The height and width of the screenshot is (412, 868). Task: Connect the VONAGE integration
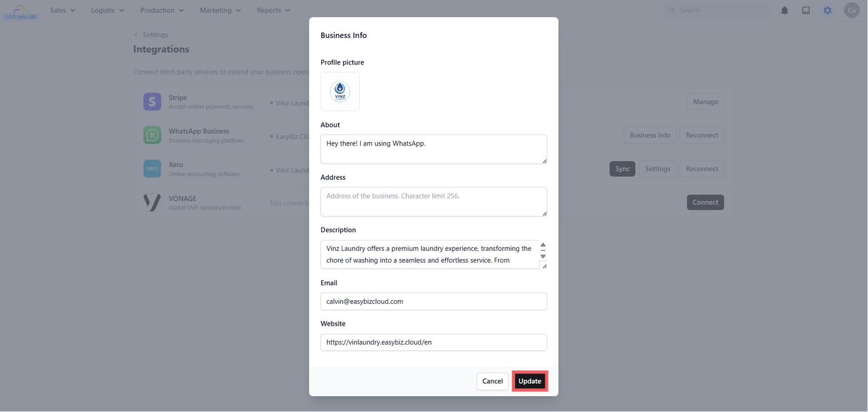point(705,202)
